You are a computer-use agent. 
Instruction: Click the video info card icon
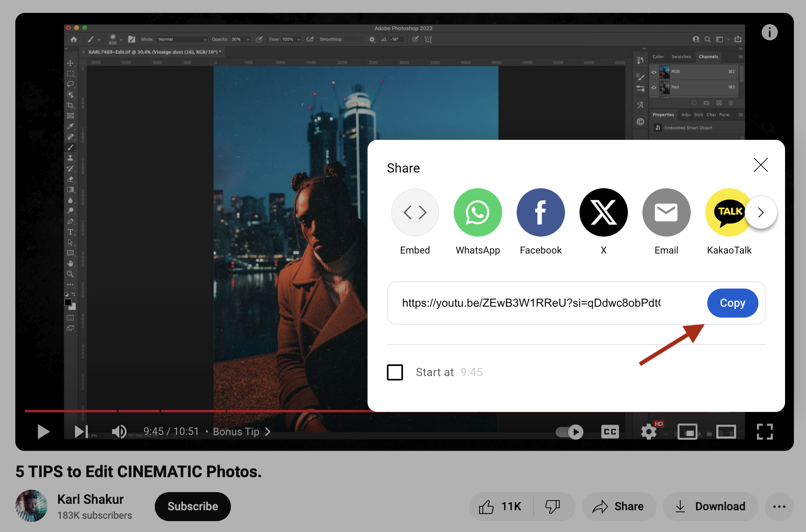pyautogui.click(x=769, y=32)
